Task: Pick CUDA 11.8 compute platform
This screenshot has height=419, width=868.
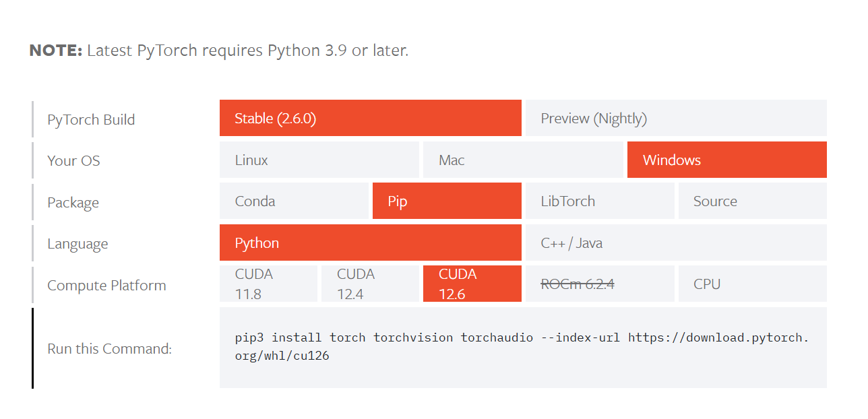Action: pos(268,283)
